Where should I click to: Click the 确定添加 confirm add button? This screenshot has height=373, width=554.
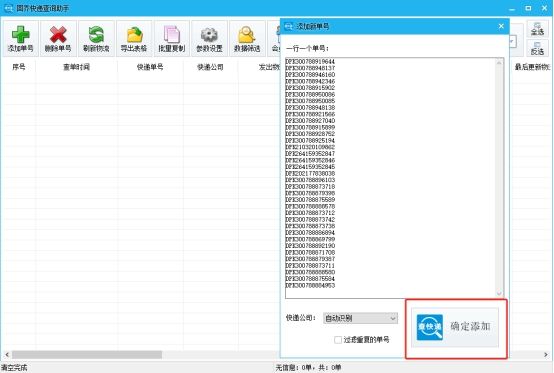point(455,327)
